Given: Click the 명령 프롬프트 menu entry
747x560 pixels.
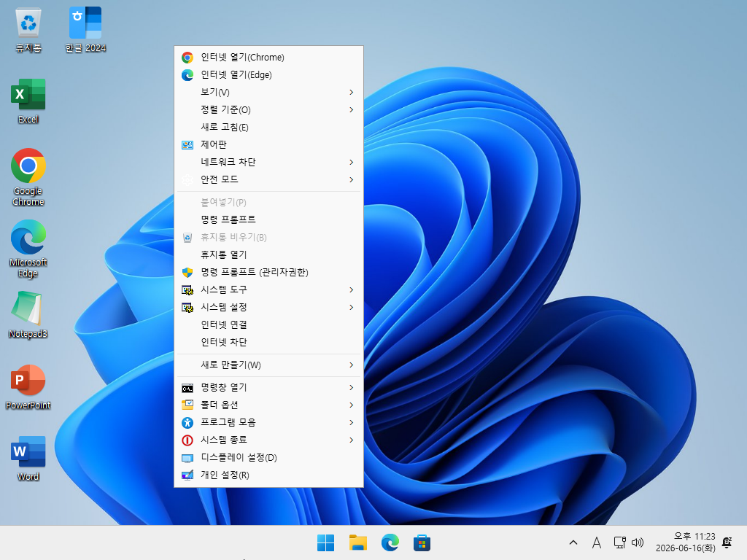Looking at the screenshot, I should (268, 219).
